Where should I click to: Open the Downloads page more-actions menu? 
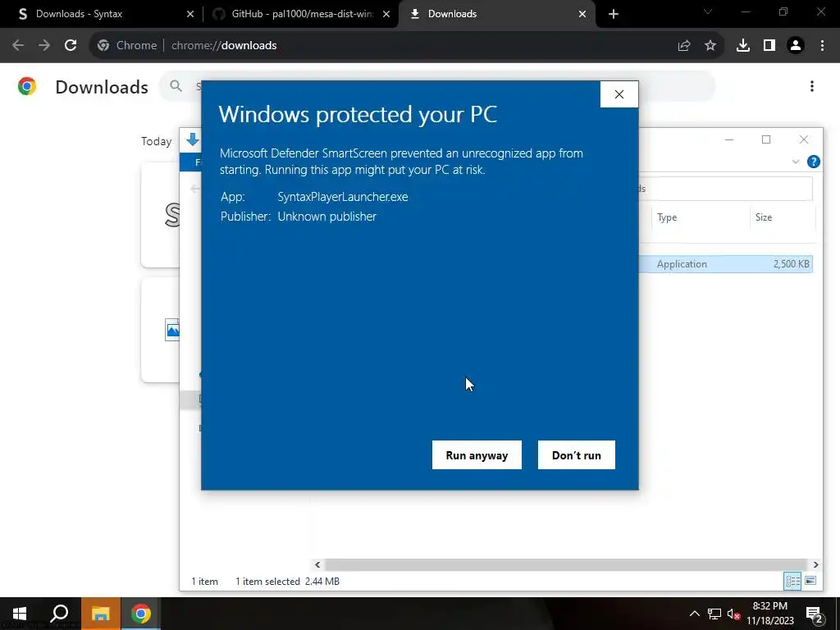click(812, 86)
